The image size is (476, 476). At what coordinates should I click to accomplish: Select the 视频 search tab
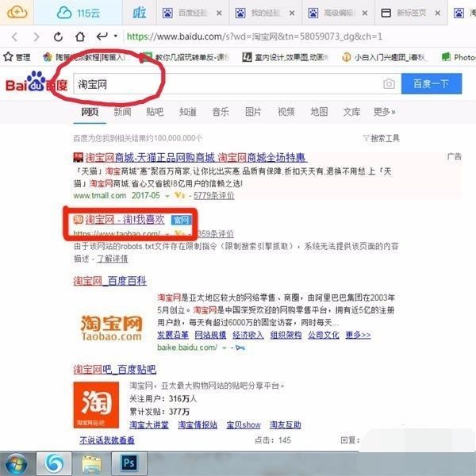click(x=286, y=112)
